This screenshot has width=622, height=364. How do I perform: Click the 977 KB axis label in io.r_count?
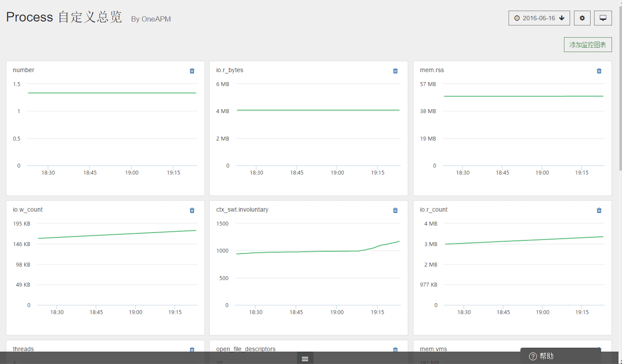click(x=429, y=285)
